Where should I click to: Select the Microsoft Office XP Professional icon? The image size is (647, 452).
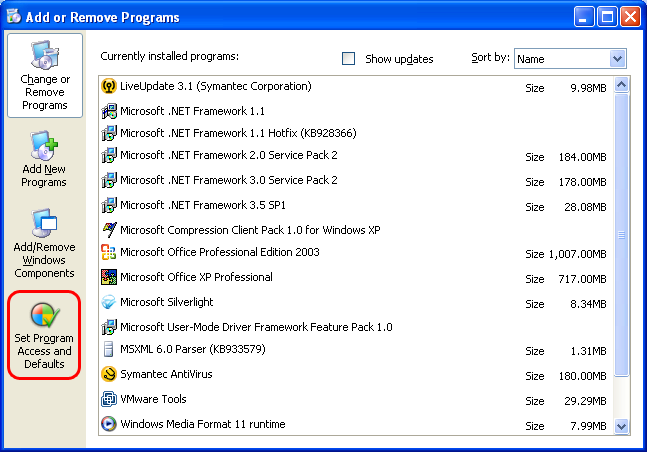(109, 277)
